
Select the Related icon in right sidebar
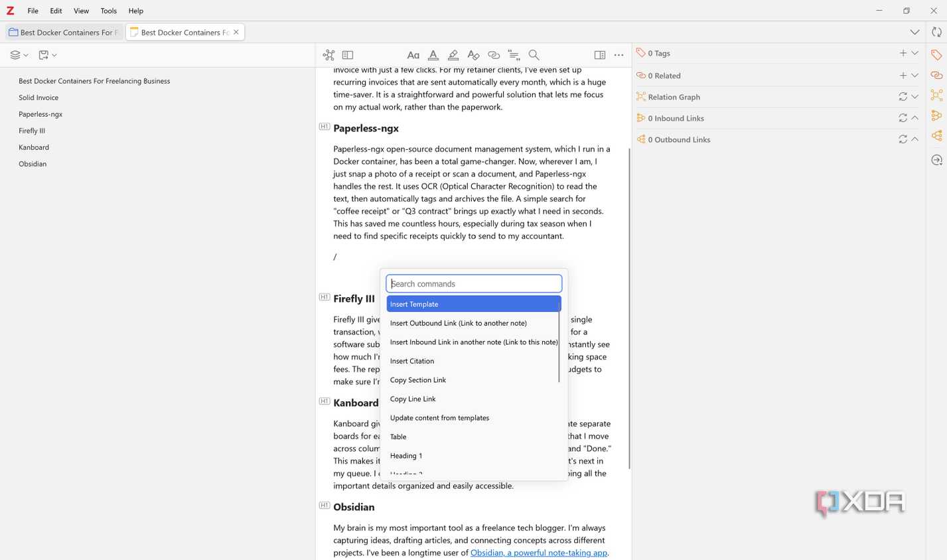coord(936,75)
